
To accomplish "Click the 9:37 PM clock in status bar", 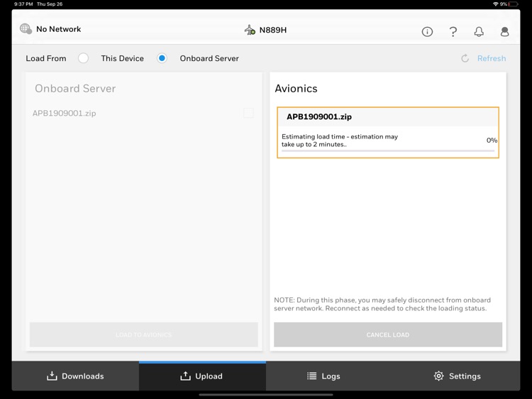I will coord(23,4).
